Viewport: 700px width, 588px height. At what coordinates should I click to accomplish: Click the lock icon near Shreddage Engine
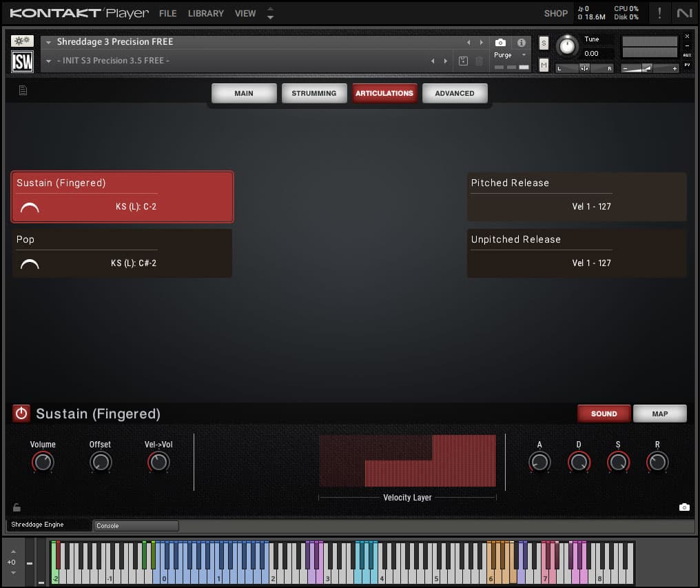pos(17,507)
